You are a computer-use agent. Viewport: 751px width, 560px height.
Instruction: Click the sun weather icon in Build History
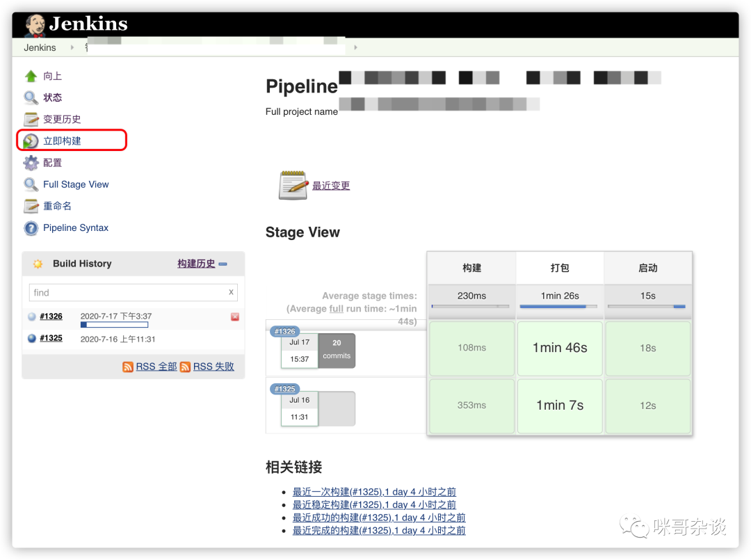[x=38, y=264]
